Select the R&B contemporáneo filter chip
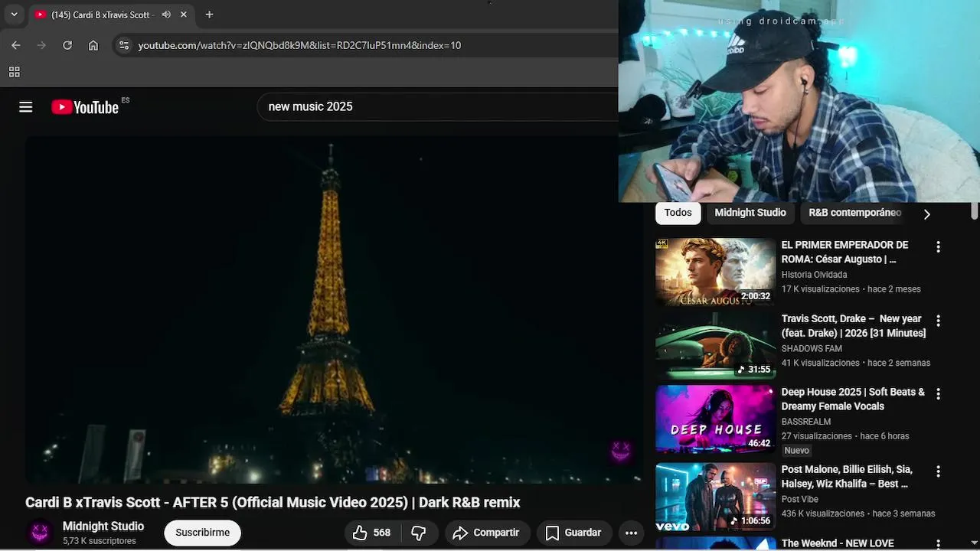The width and height of the screenshot is (980, 551). coord(854,213)
